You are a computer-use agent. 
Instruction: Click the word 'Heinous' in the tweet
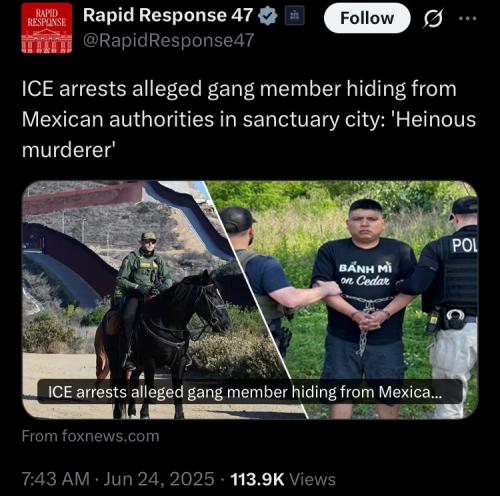(x=435, y=119)
